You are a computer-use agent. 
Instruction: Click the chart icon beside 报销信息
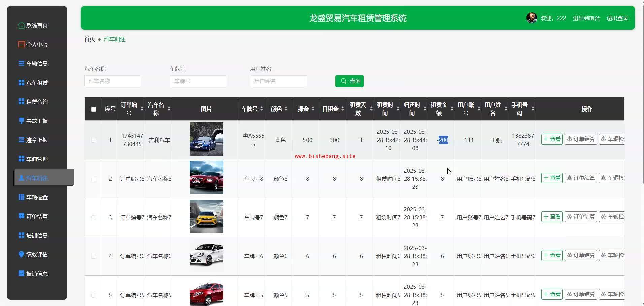pos(21,273)
